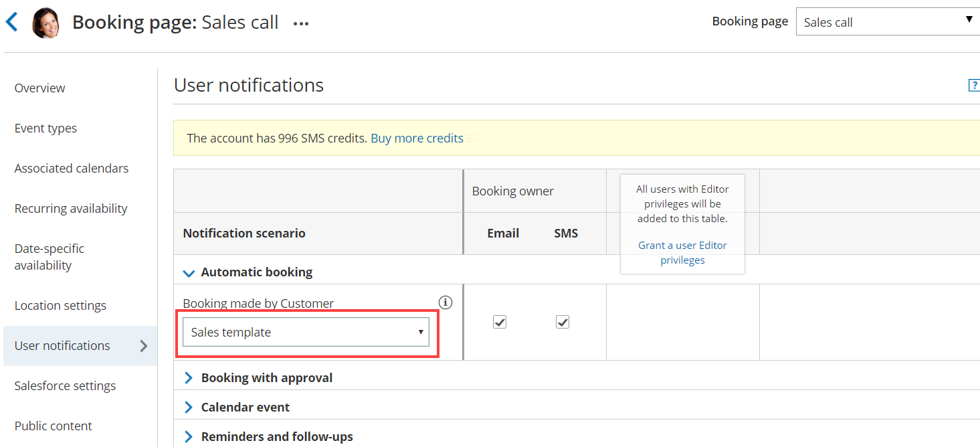
Task: Select Associated calendars in the sidebar
Action: pyautogui.click(x=72, y=169)
